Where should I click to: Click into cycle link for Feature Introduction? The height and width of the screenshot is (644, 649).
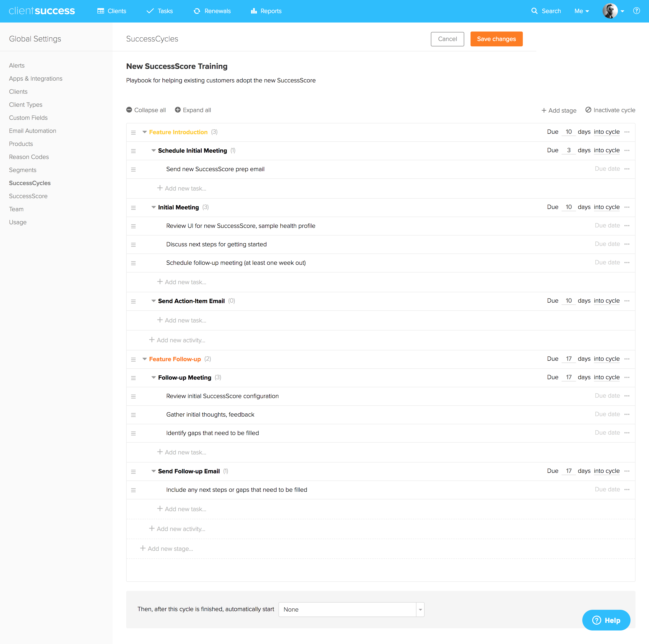[x=606, y=132]
